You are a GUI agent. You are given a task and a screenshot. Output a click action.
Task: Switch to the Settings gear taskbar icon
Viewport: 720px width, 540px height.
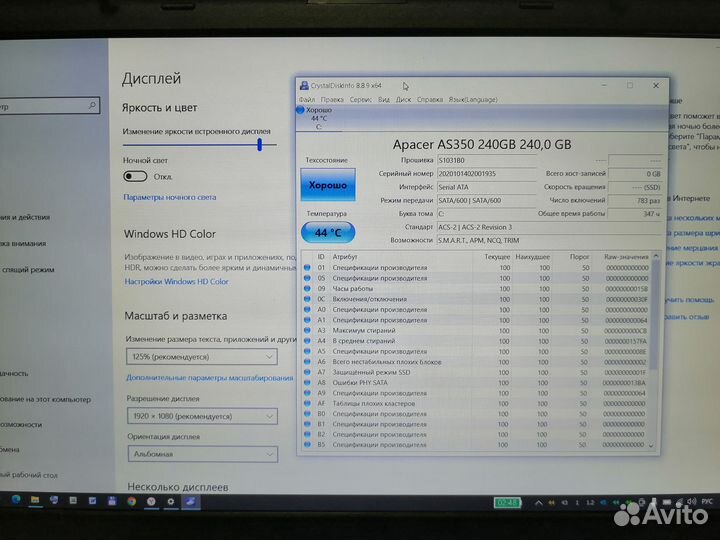point(171,501)
